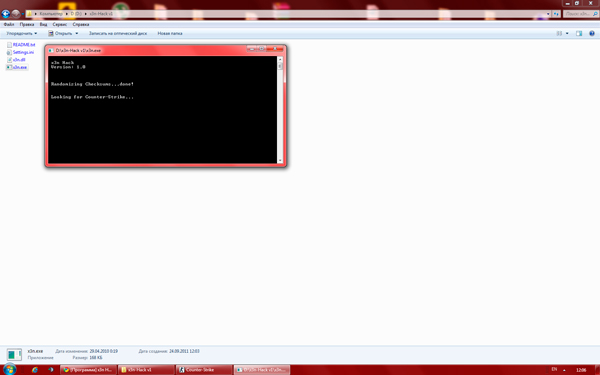This screenshot has width=600, height=375.
Task: Open the Сервис menu
Action: tap(60, 24)
